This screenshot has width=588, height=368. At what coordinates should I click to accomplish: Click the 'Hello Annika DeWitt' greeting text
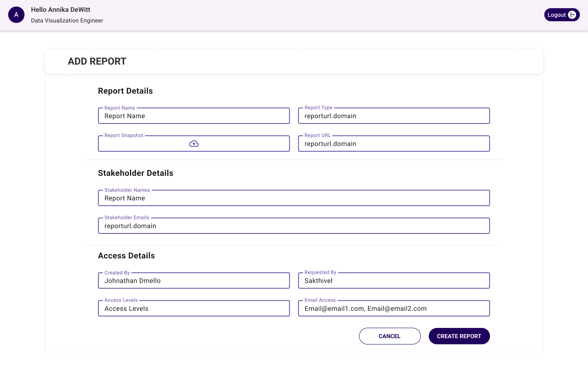tap(60, 10)
